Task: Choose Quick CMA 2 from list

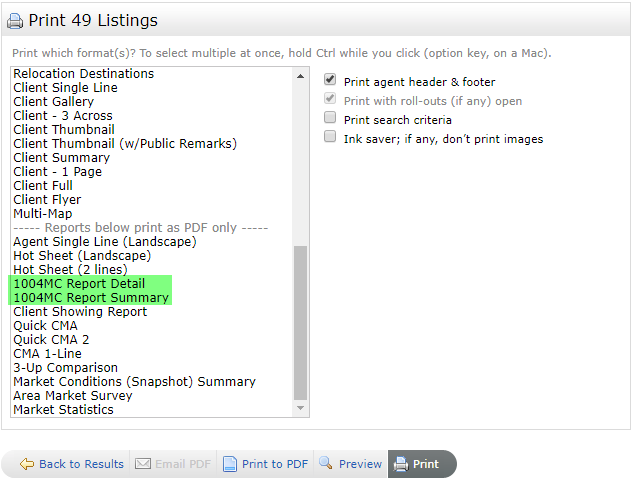Action: (51, 340)
